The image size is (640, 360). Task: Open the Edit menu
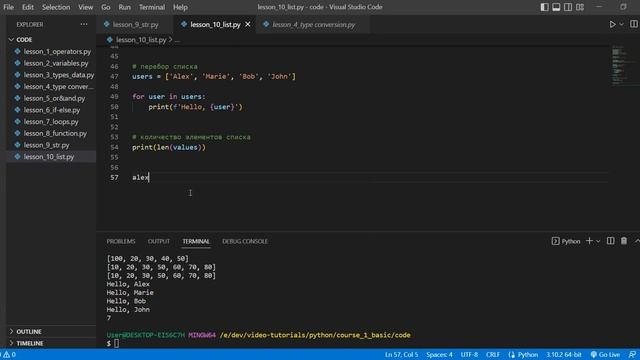[28, 7]
